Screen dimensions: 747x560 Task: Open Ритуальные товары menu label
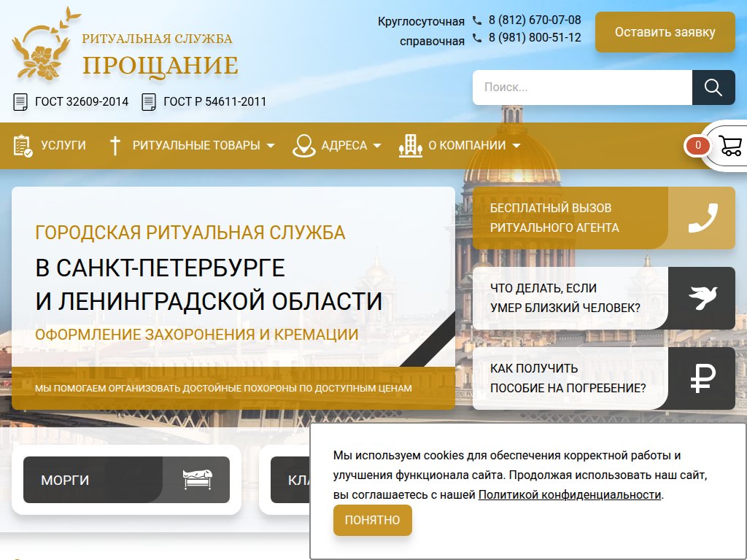point(196,145)
